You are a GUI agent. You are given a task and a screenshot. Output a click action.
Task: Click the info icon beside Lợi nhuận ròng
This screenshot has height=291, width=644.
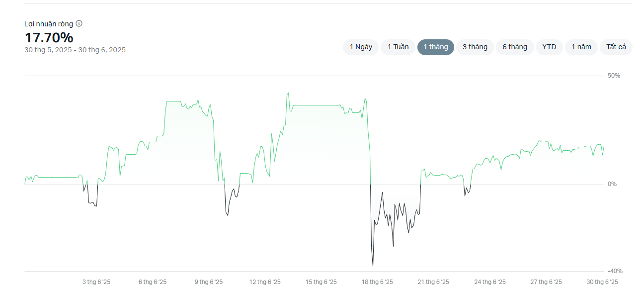click(x=79, y=23)
